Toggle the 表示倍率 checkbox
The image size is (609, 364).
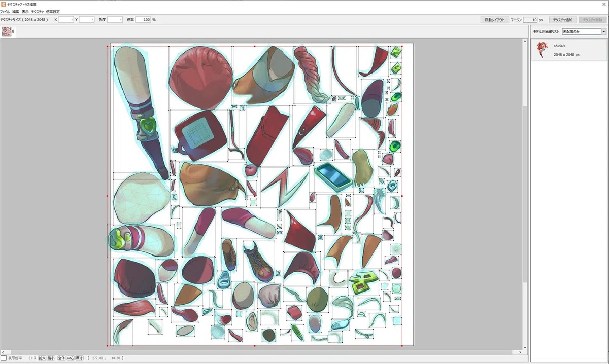click(x=3, y=358)
